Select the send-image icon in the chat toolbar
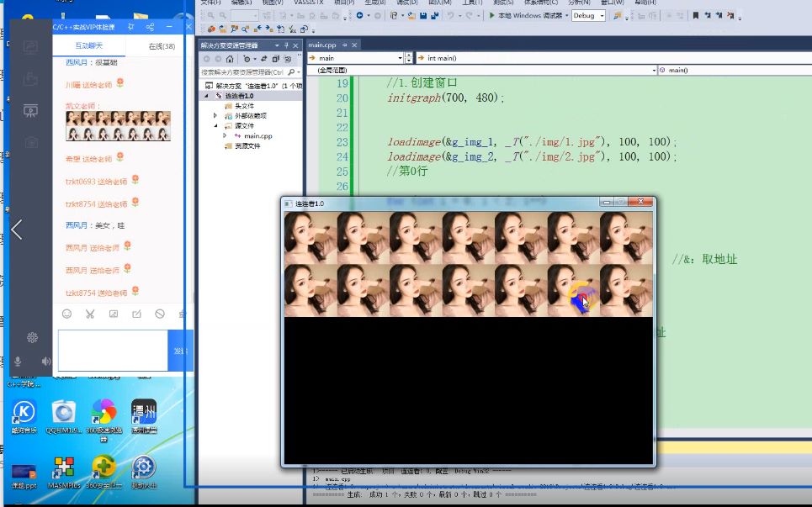The image size is (812, 507). coord(114,314)
